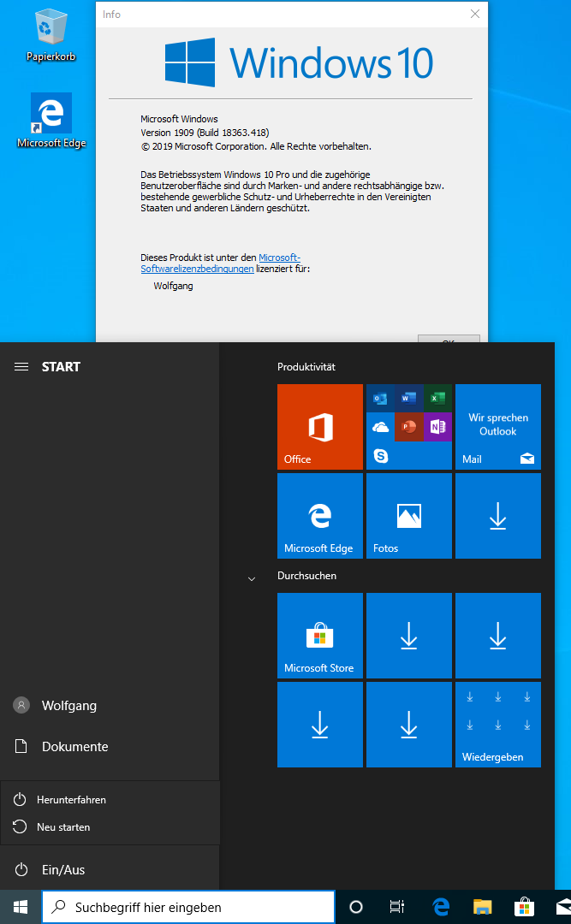
Task: Click the download tile directly below Microsoft Store
Action: (x=319, y=725)
